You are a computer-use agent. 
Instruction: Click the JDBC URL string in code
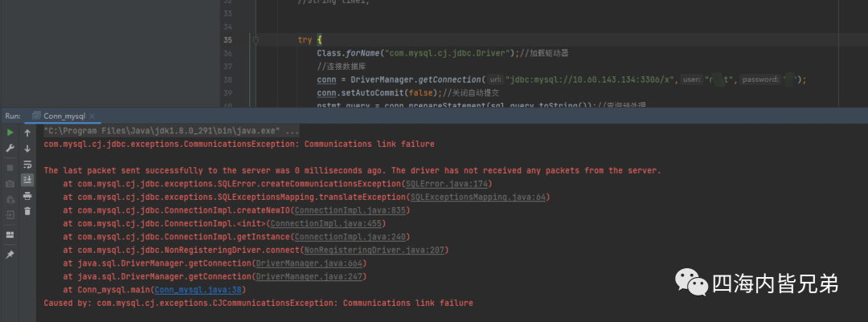pos(592,79)
